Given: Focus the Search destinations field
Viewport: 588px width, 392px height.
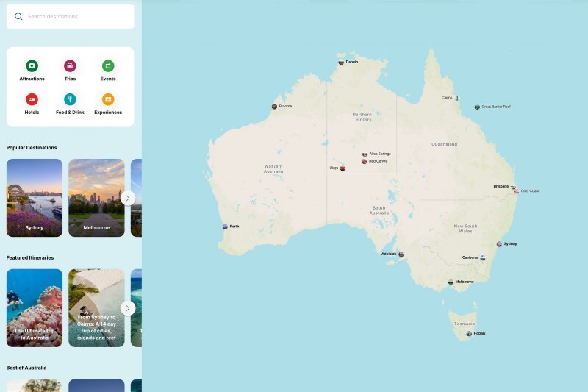Looking at the screenshot, I should [x=70, y=16].
